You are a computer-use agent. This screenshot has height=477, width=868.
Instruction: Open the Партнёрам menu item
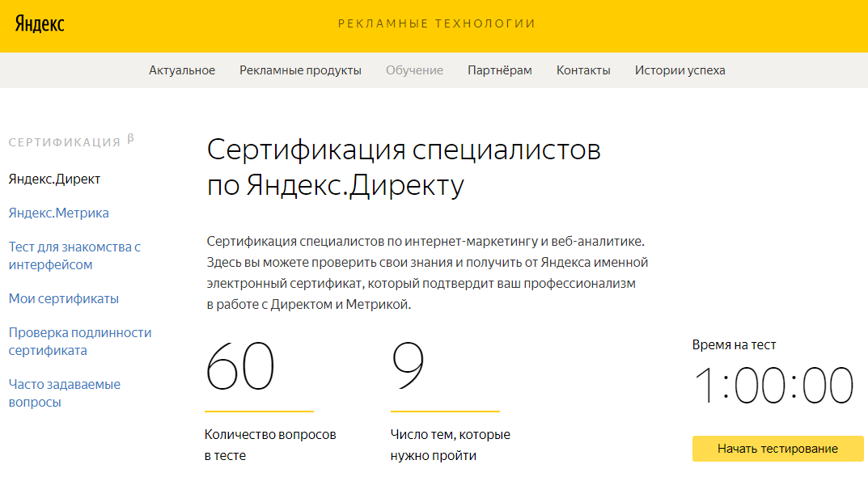click(x=499, y=70)
